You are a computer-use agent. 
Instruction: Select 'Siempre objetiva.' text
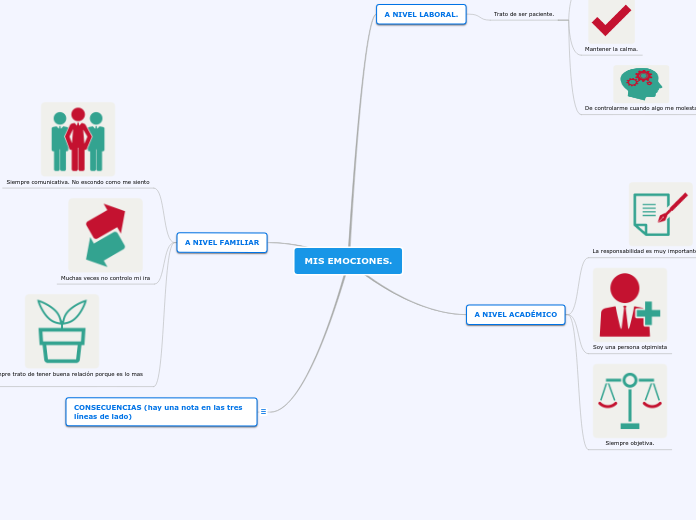coord(630,443)
